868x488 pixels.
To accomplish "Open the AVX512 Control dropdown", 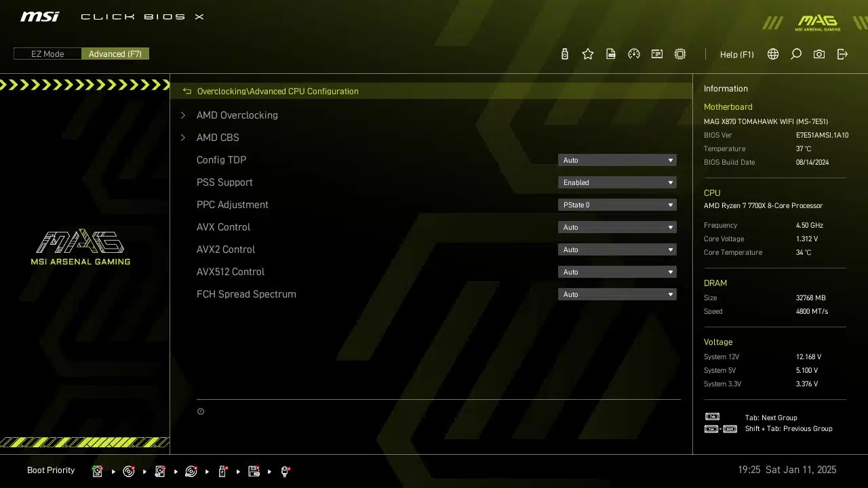I will coord(617,272).
